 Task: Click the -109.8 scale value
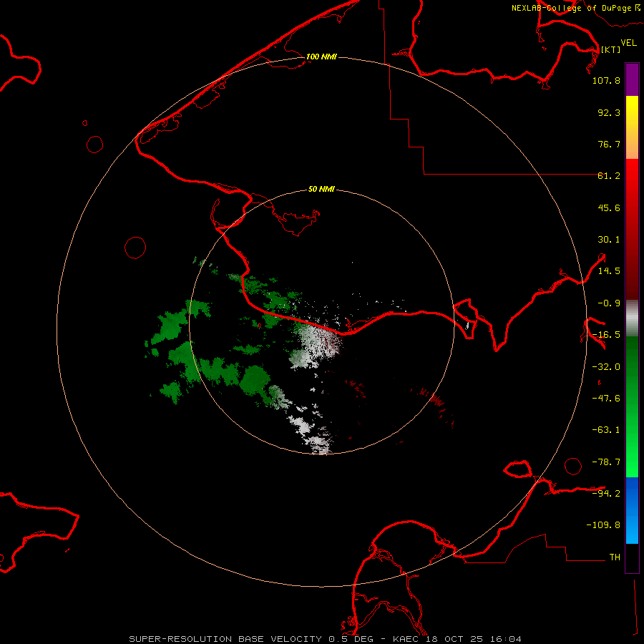603,525
